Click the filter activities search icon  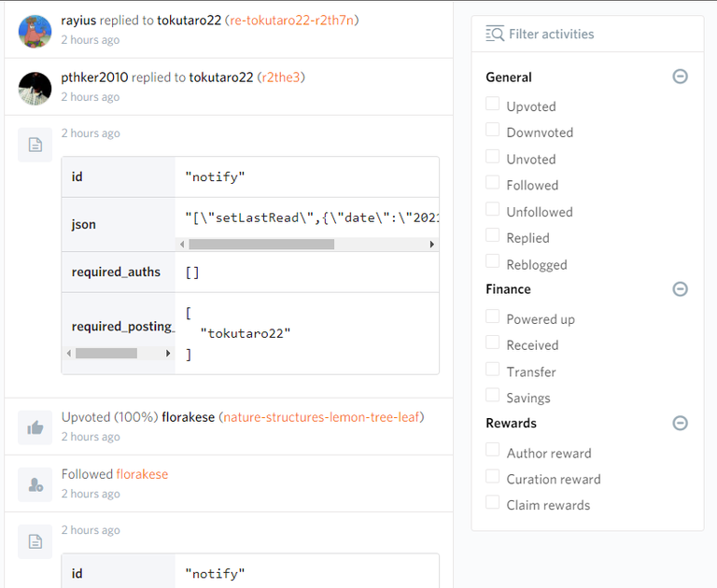(495, 35)
